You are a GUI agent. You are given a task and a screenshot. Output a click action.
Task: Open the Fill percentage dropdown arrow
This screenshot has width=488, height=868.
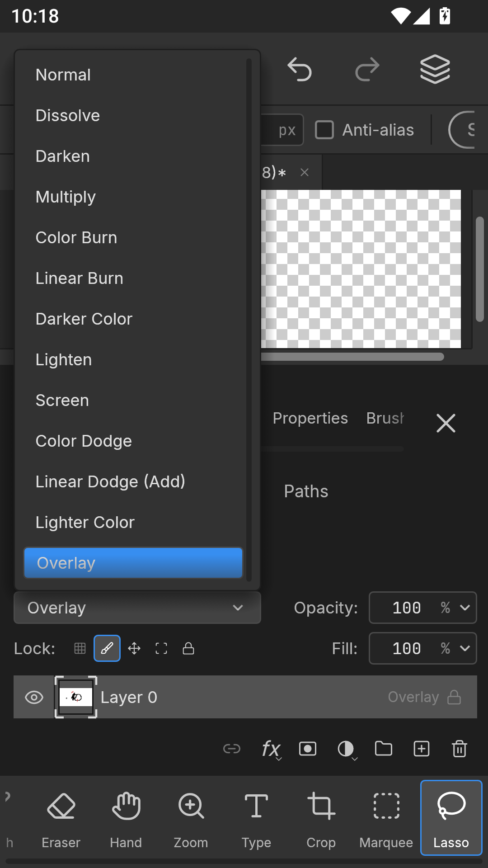click(x=465, y=648)
